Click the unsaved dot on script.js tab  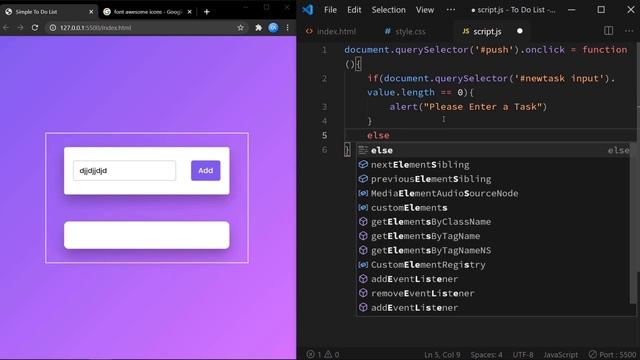tap(520, 31)
